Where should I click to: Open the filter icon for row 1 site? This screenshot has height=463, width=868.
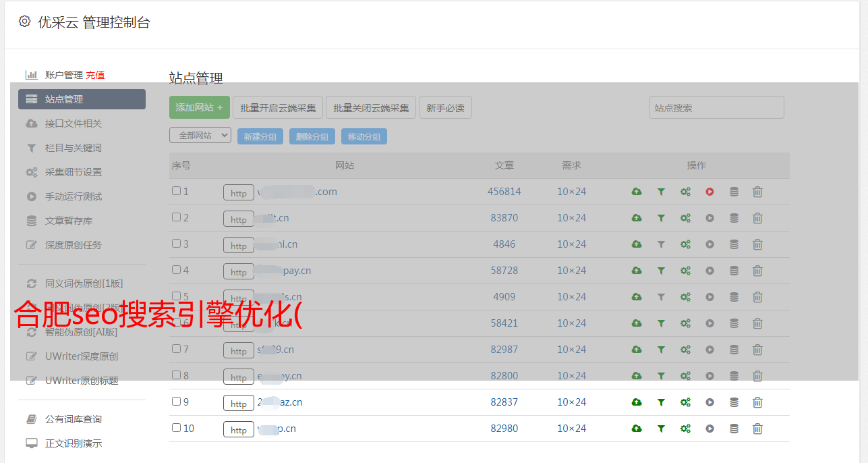(x=661, y=192)
